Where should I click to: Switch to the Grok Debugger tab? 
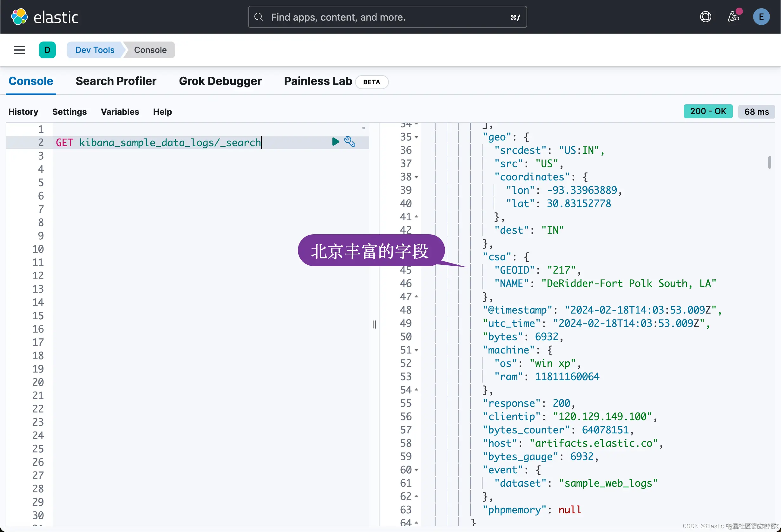[220, 81]
